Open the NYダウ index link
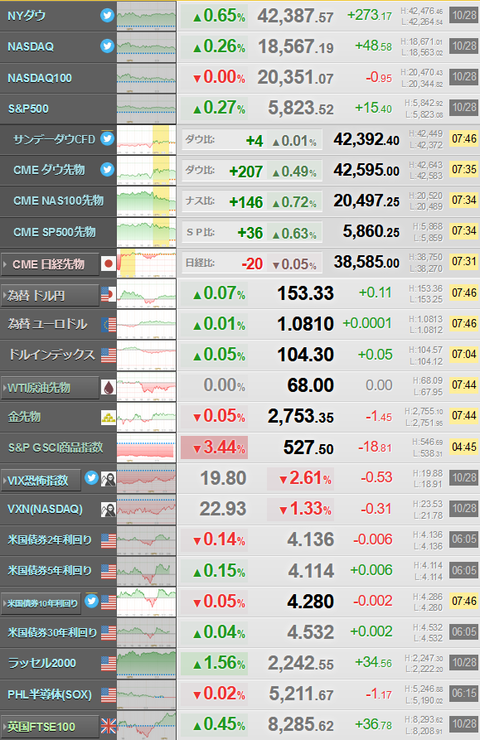 [26, 16]
